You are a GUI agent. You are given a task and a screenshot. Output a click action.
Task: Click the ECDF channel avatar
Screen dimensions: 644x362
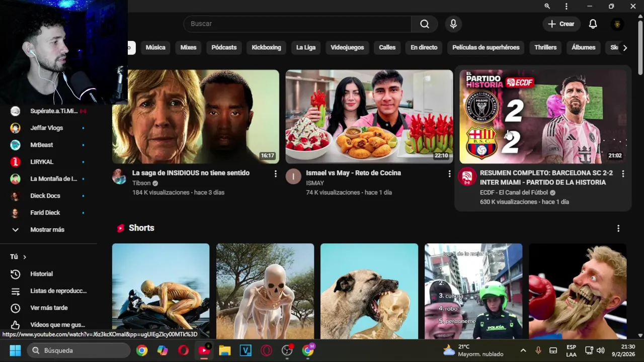[467, 176]
